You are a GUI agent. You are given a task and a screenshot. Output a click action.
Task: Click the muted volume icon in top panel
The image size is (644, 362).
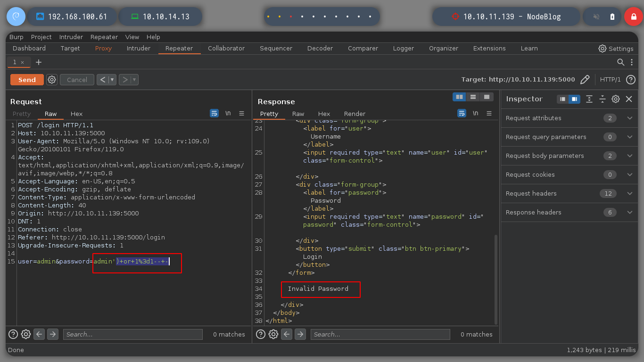[x=596, y=16]
